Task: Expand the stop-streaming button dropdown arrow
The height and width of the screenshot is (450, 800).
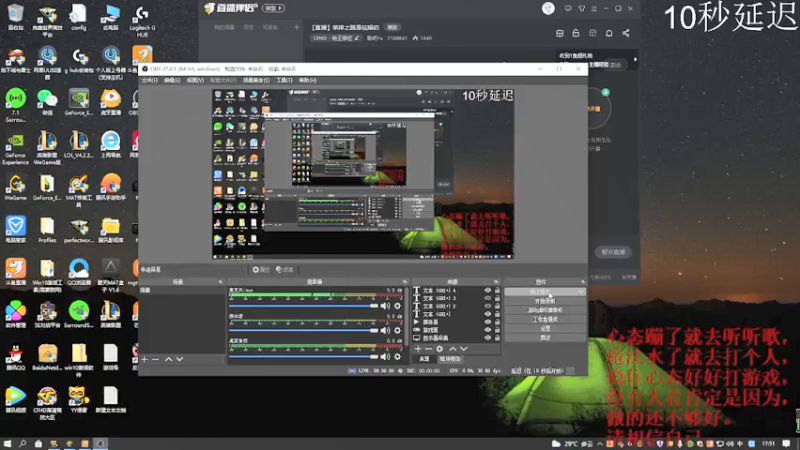Action: 581,292
